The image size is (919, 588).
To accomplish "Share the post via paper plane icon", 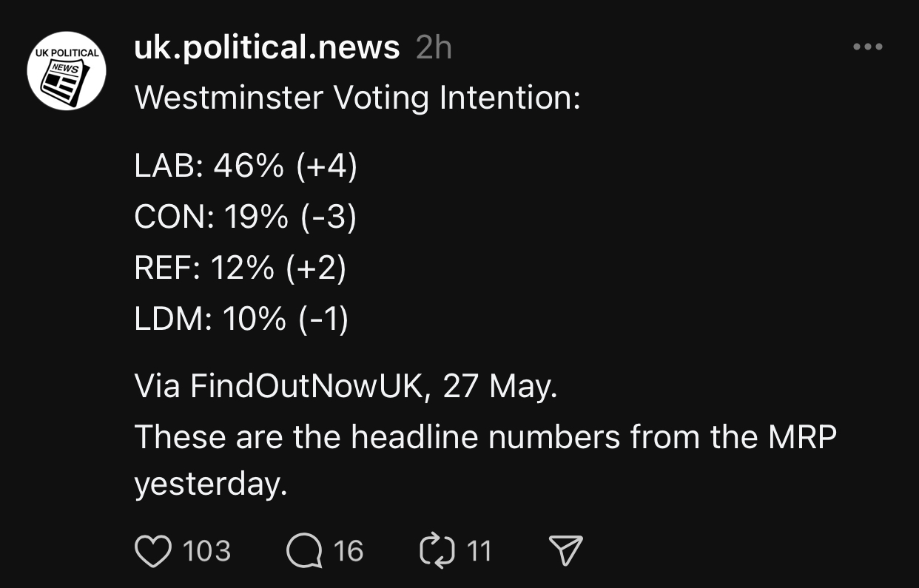I will click(565, 552).
